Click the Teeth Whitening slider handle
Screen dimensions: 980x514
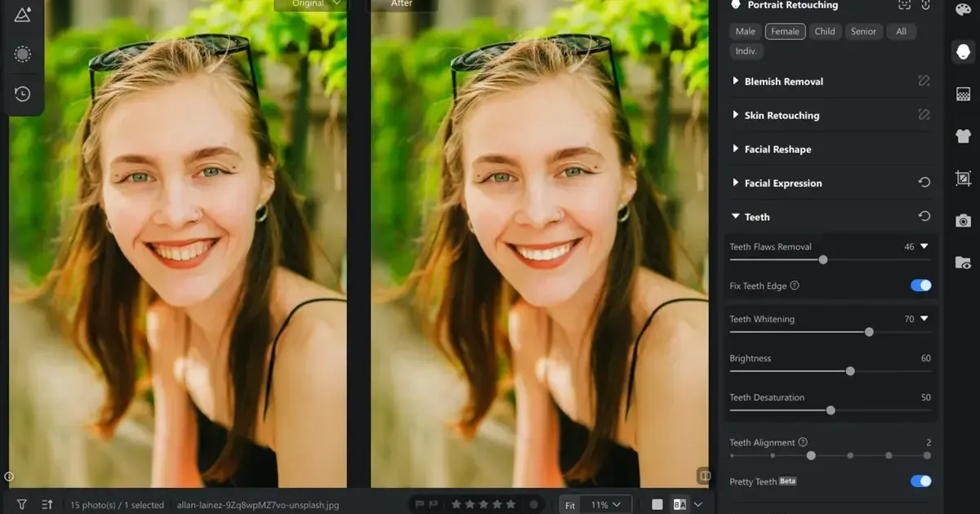pyautogui.click(x=869, y=332)
